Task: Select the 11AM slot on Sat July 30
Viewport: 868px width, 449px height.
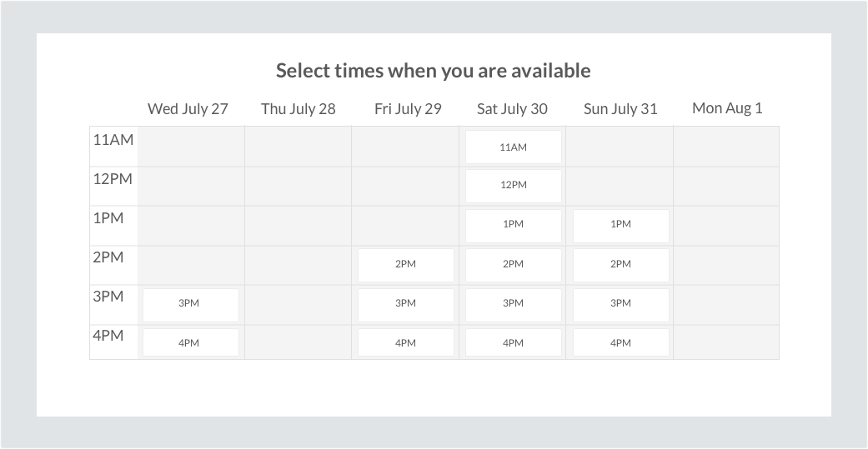Action: pos(513,147)
